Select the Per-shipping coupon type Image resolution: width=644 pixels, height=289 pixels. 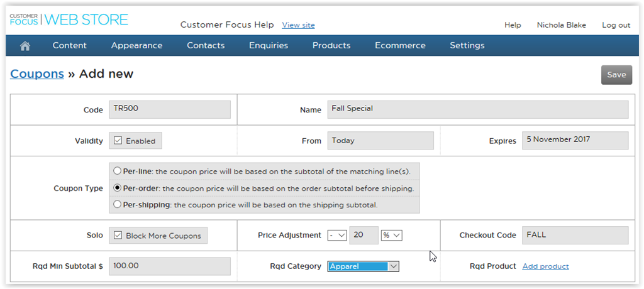[117, 204]
